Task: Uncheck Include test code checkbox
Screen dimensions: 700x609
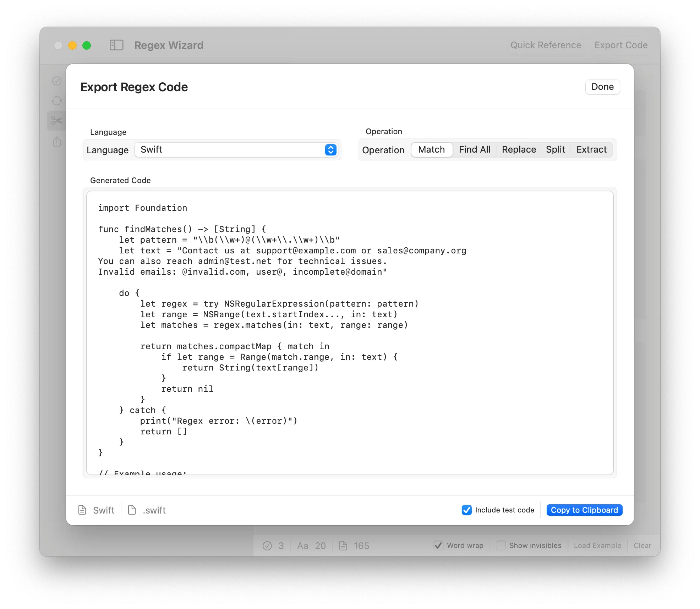Action: pos(466,510)
